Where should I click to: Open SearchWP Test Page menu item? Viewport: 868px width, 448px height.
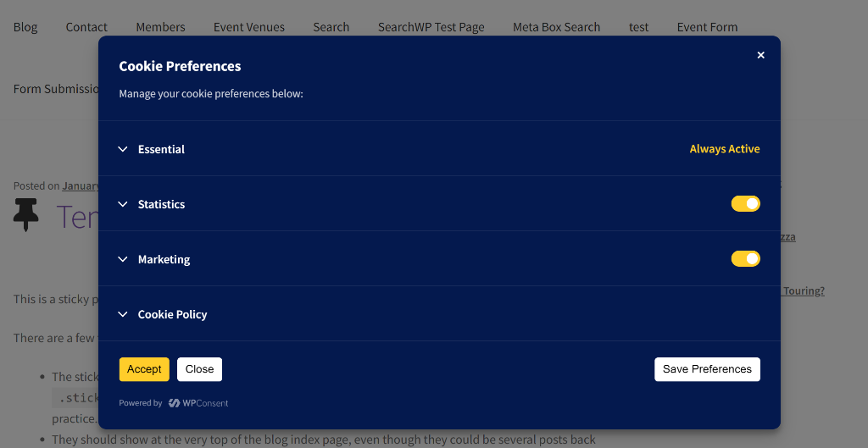pos(431,27)
